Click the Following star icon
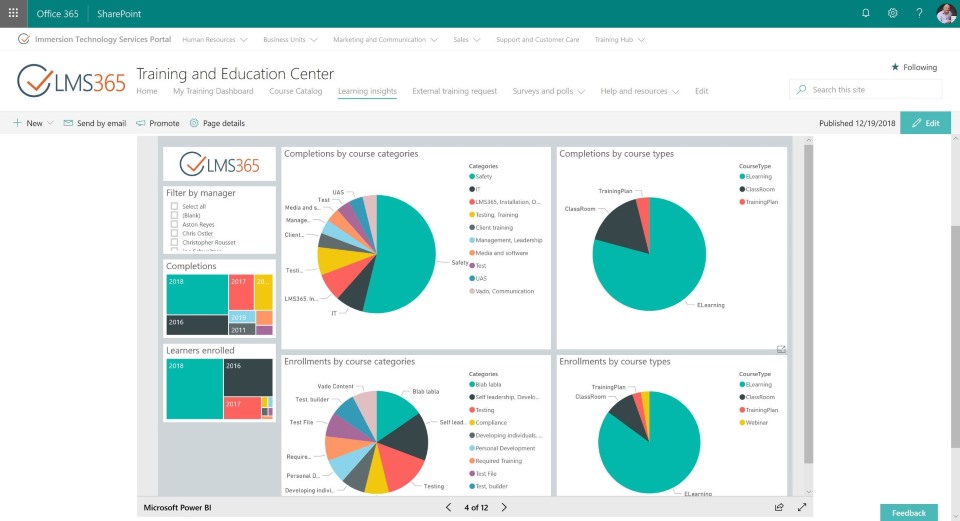 [x=895, y=67]
